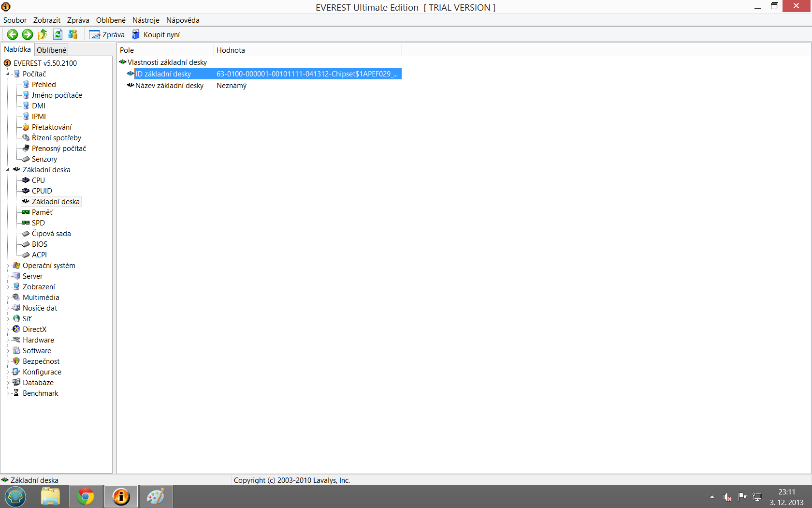Click the Konfigurace tree icon
This screenshot has height=508, width=812.
[16, 372]
